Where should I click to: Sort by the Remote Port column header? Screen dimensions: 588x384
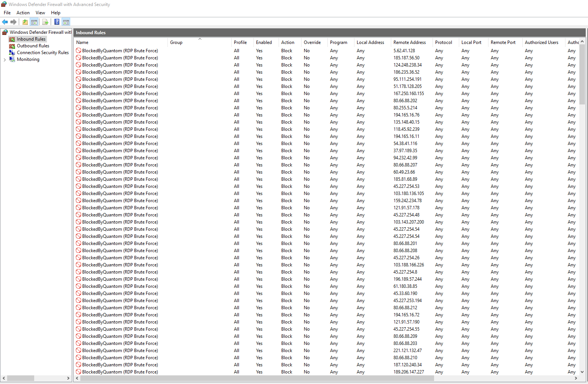[x=505, y=42]
